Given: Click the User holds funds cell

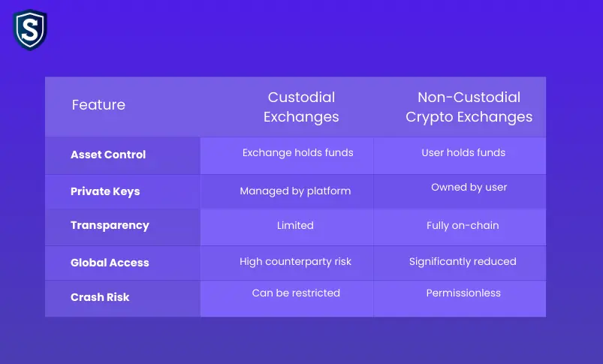Looking at the screenshot, I should tap(463, 152).
